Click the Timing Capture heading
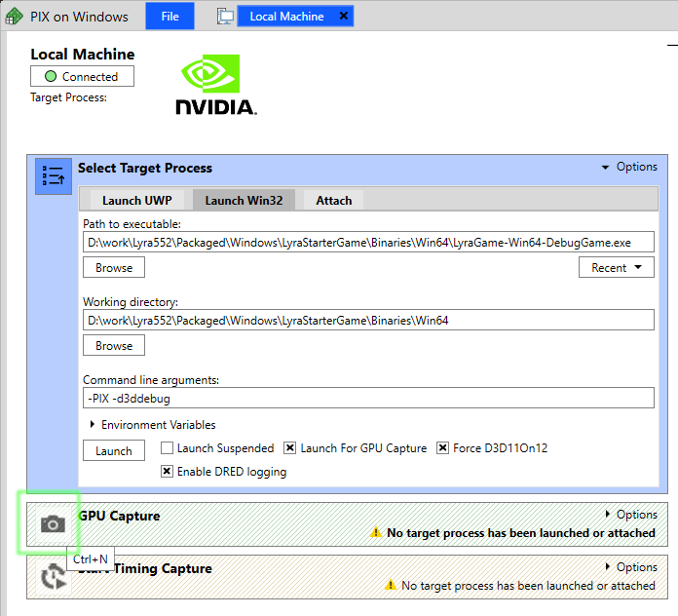The height and width of the screenshot is (616, 678). [163, 568]
